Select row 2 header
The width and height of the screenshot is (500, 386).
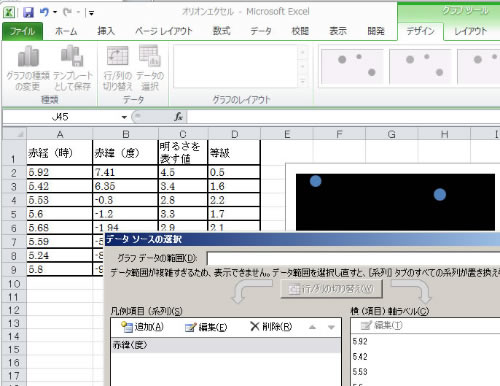14,173
